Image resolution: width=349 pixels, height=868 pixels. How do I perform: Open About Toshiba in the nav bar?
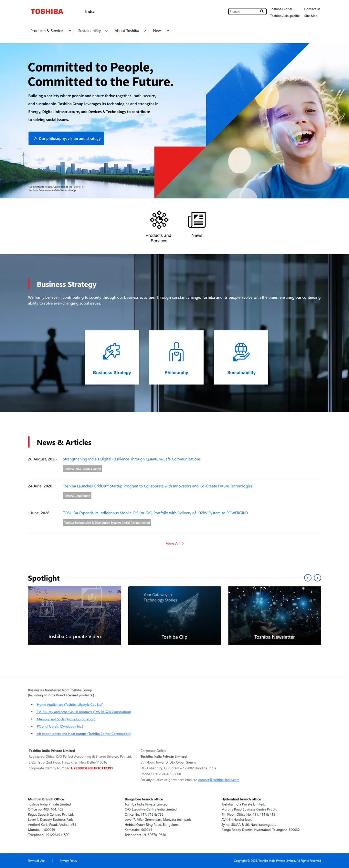tap(127, 31)
